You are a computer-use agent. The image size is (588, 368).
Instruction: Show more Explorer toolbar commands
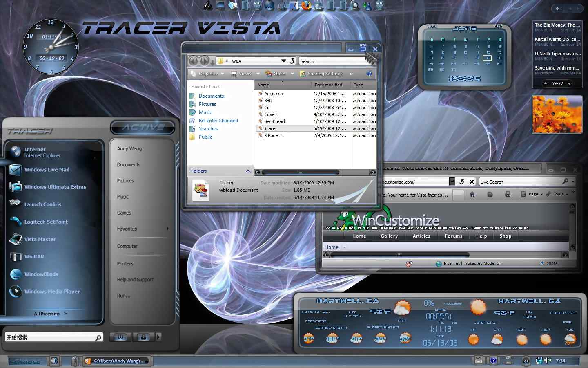(x=351, y=74)
